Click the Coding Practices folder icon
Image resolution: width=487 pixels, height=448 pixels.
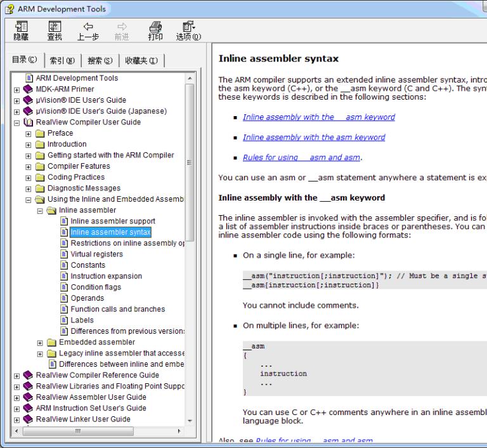pos(40,177)
